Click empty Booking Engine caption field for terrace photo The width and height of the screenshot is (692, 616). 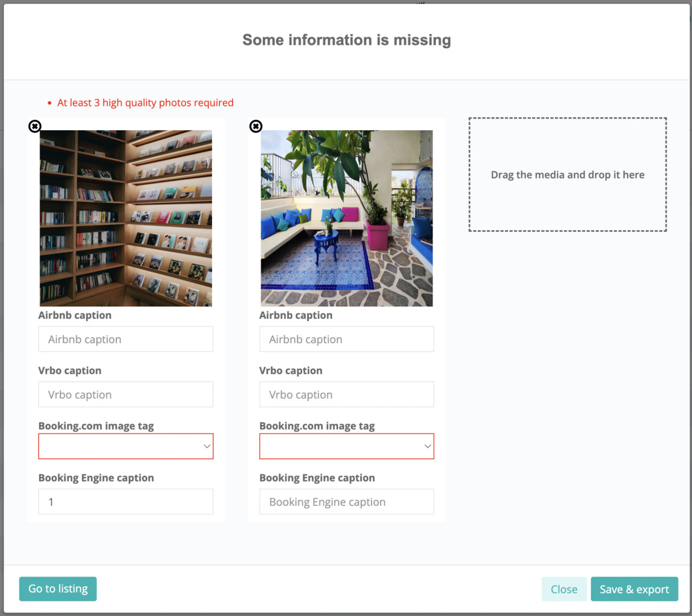pyautogui.click(x=347, y=502)
